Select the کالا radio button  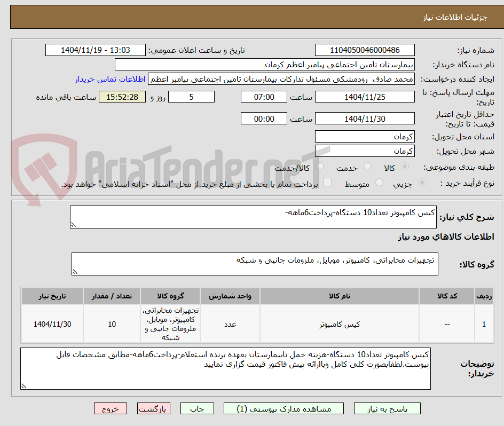pyautogui.click(x=405, y=166)
